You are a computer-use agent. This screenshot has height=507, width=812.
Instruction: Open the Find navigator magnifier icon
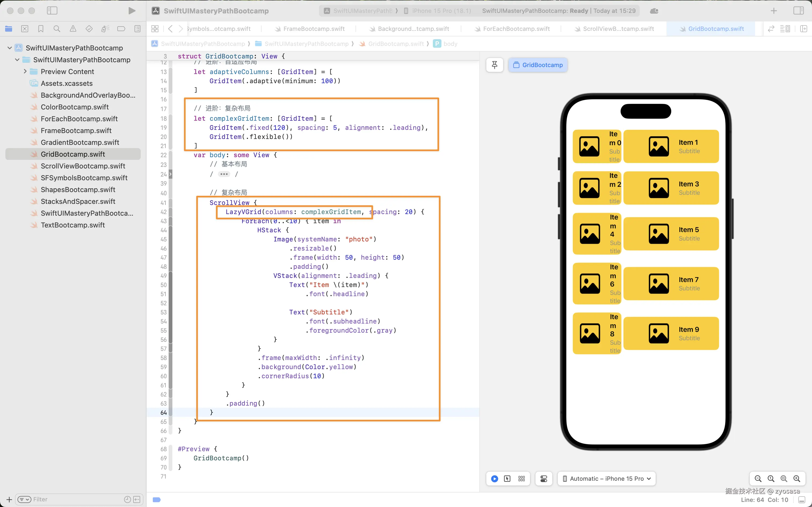(57, 29)
